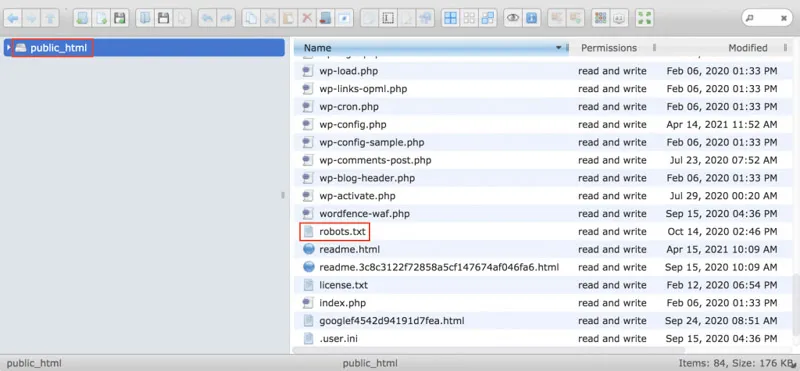Screen dimensions: 800x371
Task: Click the PHP icon beside index.php
Action: coord(307,303)
